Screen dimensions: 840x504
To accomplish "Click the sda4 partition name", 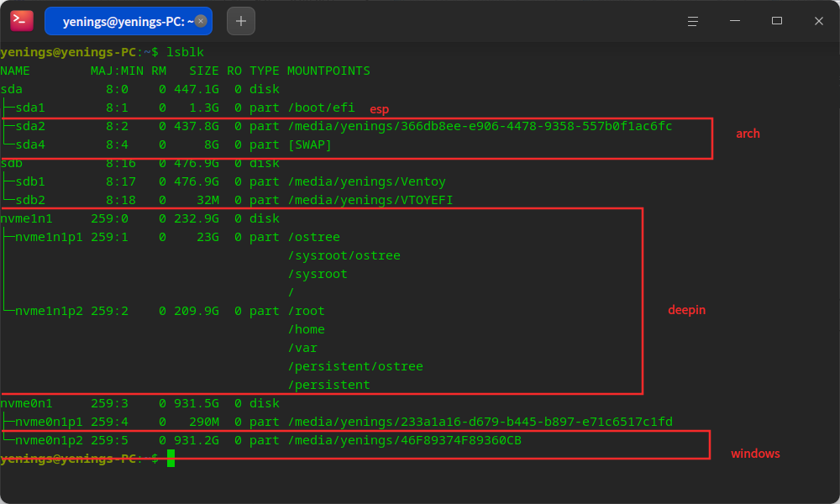I will (30, 144).
